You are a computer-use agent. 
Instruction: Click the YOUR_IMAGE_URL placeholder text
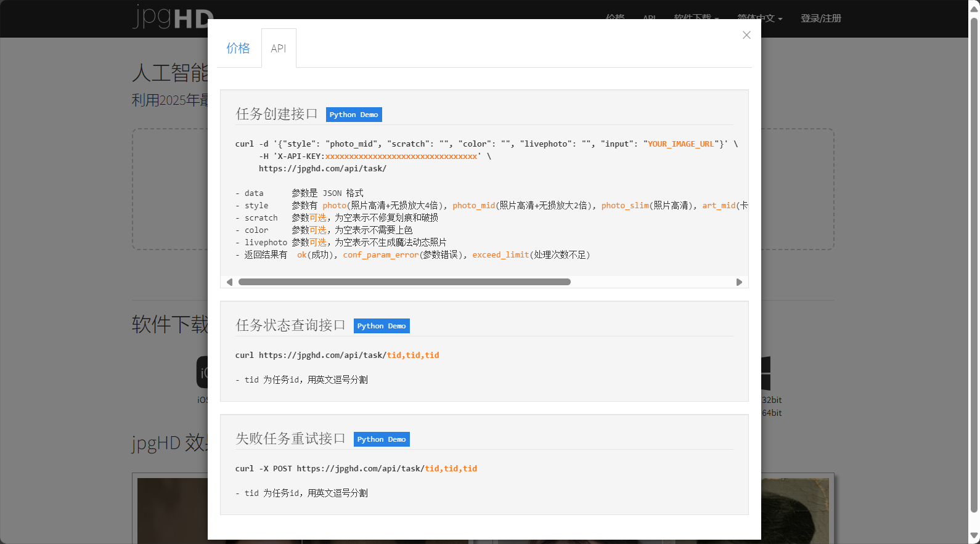(680, 144)
